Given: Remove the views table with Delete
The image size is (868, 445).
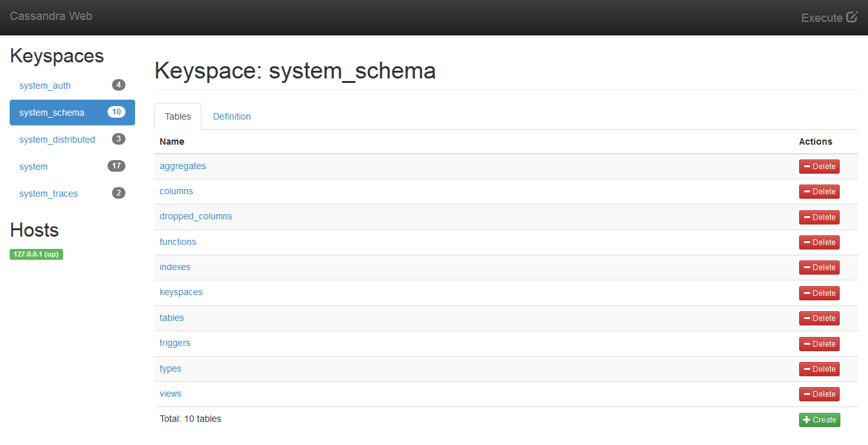Looking at the screenshot, I should 819,394.
